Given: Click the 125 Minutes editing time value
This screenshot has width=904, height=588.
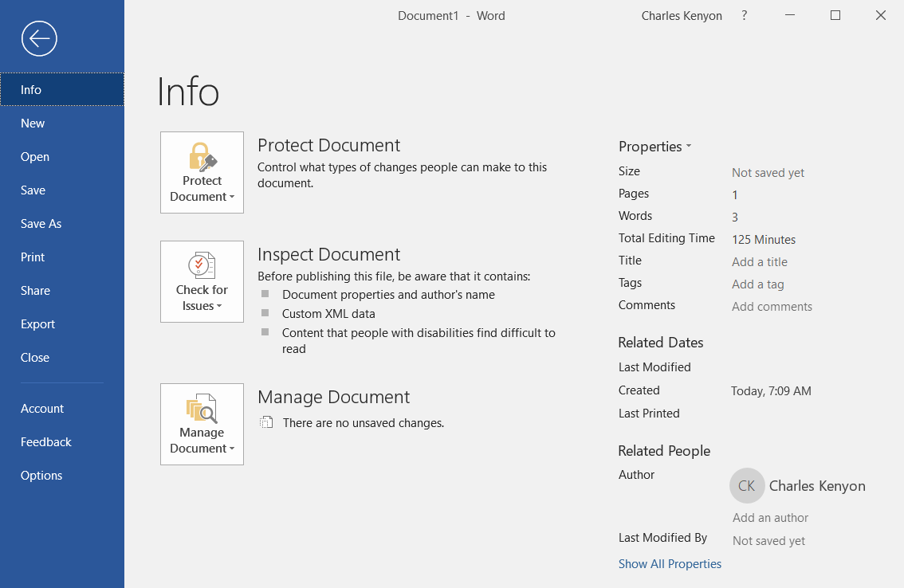Looking at the screenshot, I should click(764, 239).
